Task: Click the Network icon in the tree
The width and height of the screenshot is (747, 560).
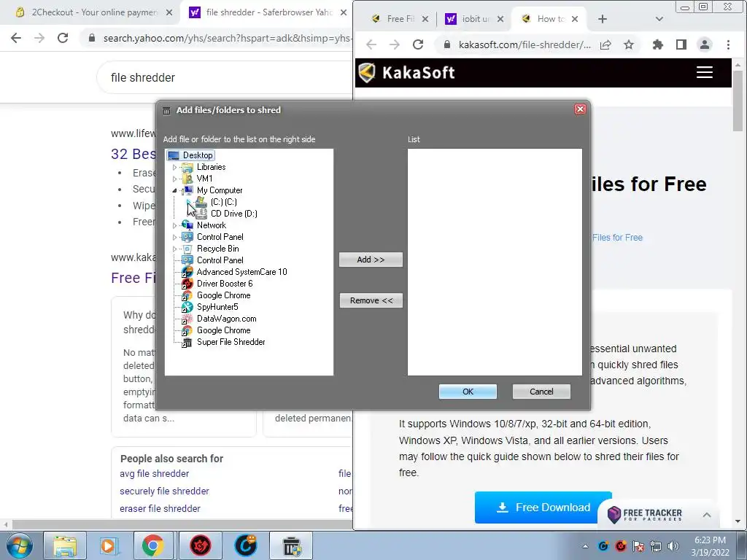Action: click(x=187, y=225)
